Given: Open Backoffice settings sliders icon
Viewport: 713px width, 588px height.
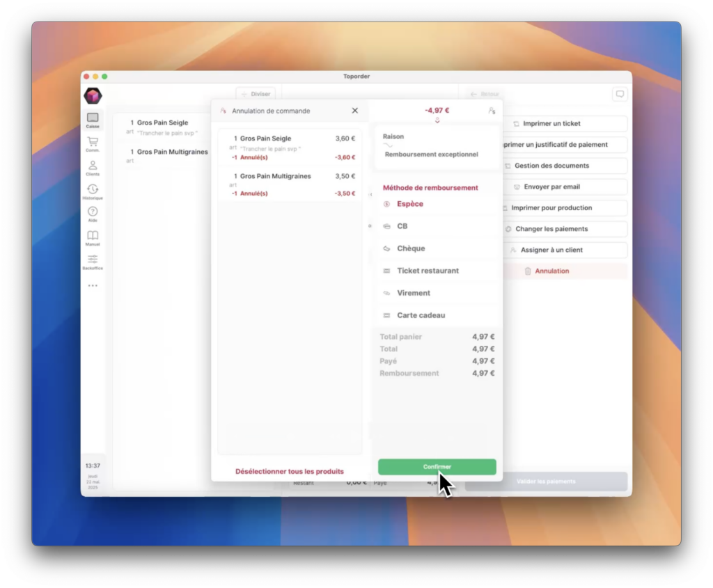Looking at the screenshot, I should pos(93,261).
